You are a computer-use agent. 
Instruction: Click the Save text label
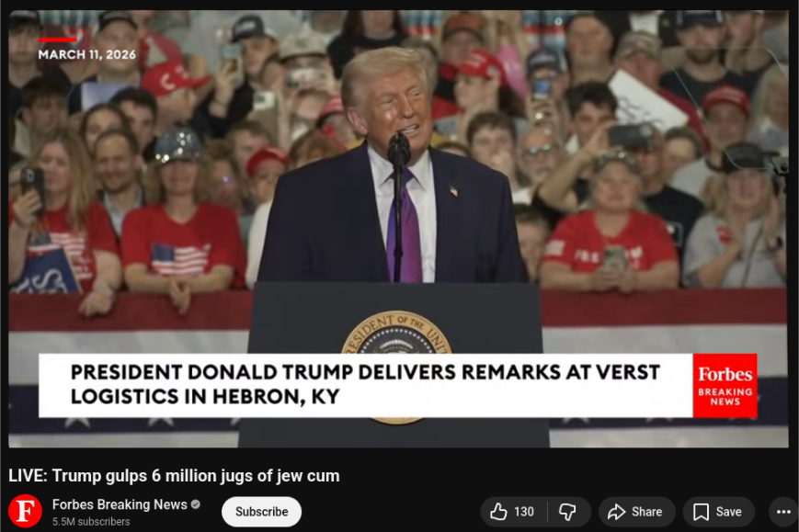(x=729, y=512)
